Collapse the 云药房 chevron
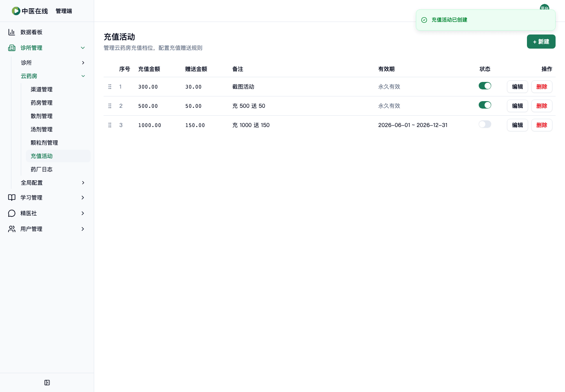This screenshot has width=565, height=392. click(x=83, y=76)
